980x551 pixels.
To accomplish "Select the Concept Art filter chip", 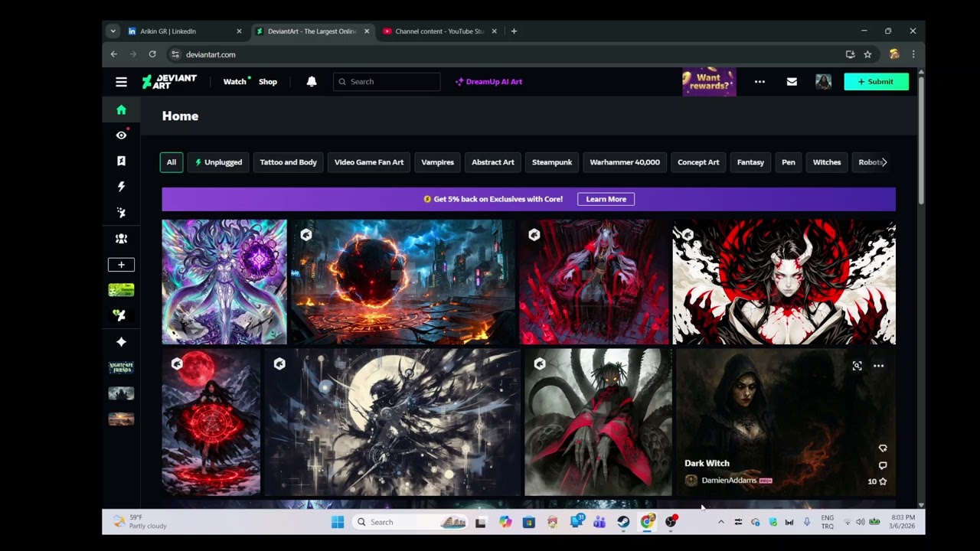I will (698, 162).
